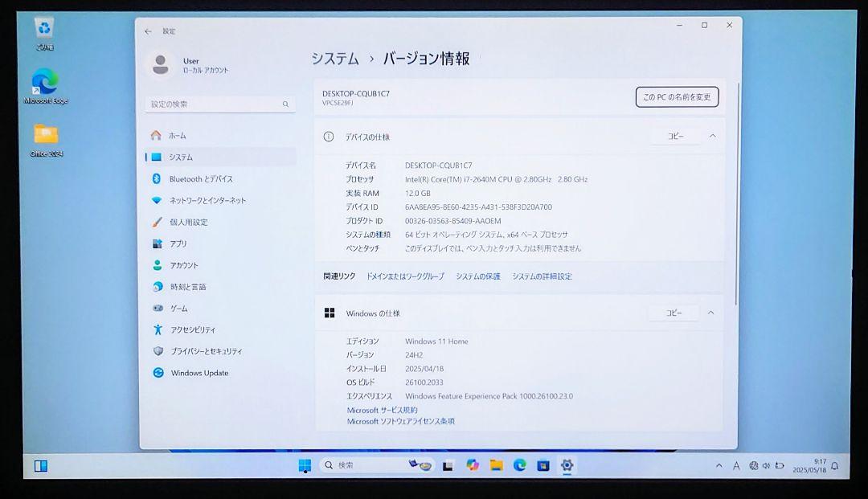Open the Office 2024 desktop folder
Image resolution: width=868 pixels, height=499 pixels.
coord(46,139)
